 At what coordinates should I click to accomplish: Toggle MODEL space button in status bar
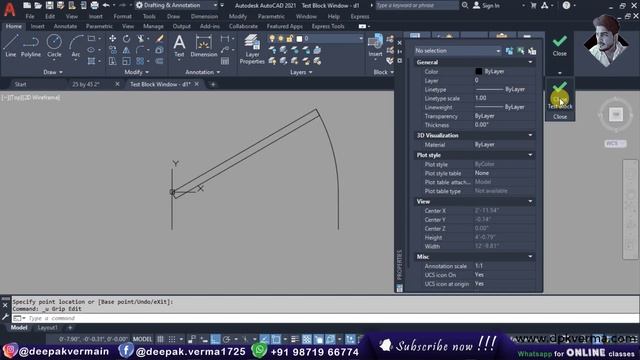click(142, 339)
